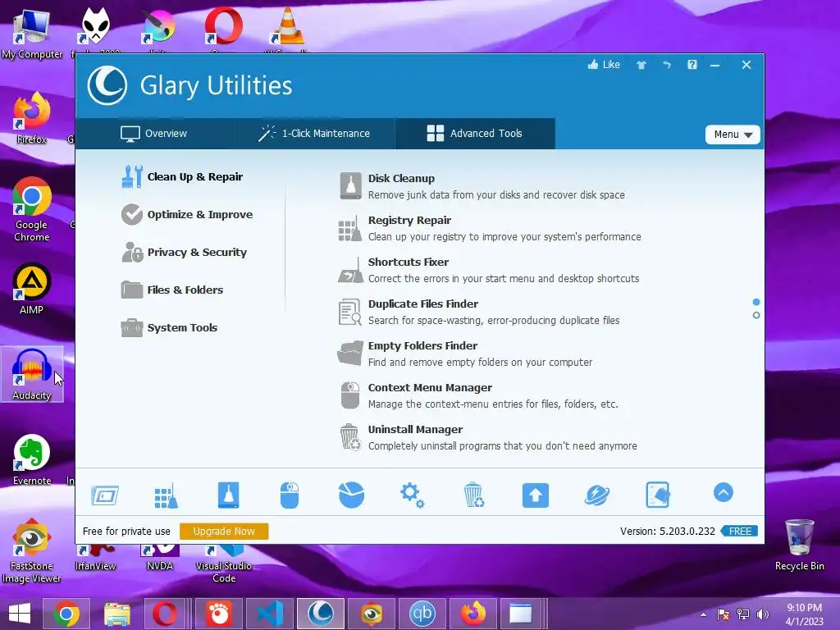Click bottom toolbar file eraser document icon
The image size is (840, 630).
(x=658, y=495)
